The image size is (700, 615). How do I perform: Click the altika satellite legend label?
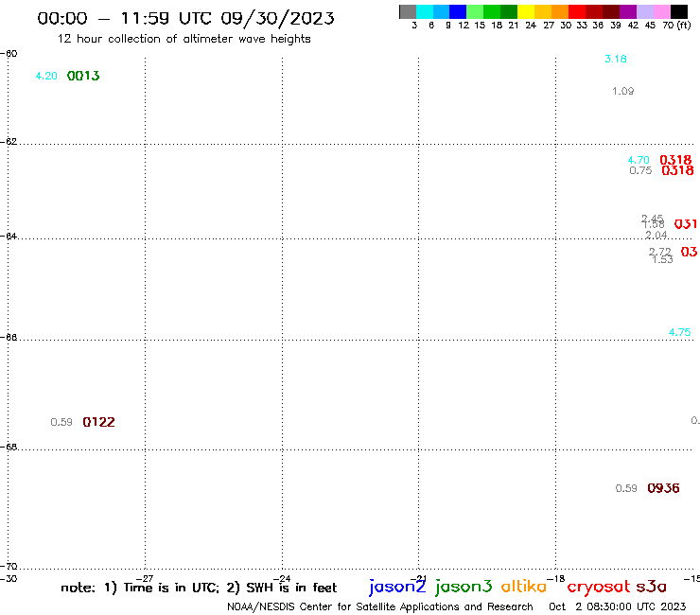coord(524,586)
